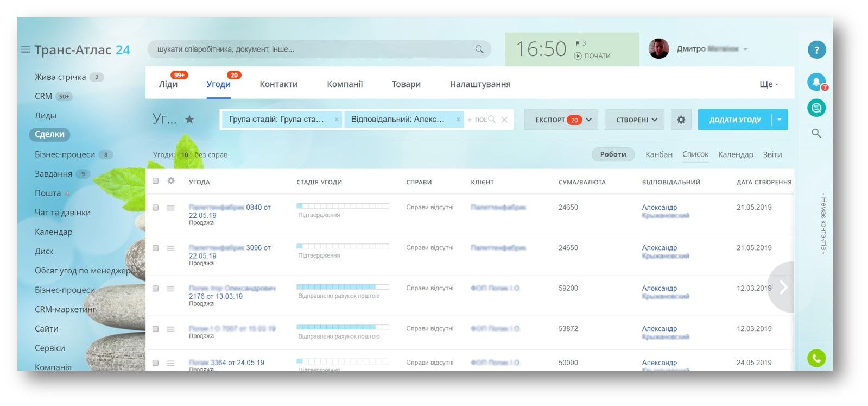Click the stage progress bar of first deal

tap(343, 206)
